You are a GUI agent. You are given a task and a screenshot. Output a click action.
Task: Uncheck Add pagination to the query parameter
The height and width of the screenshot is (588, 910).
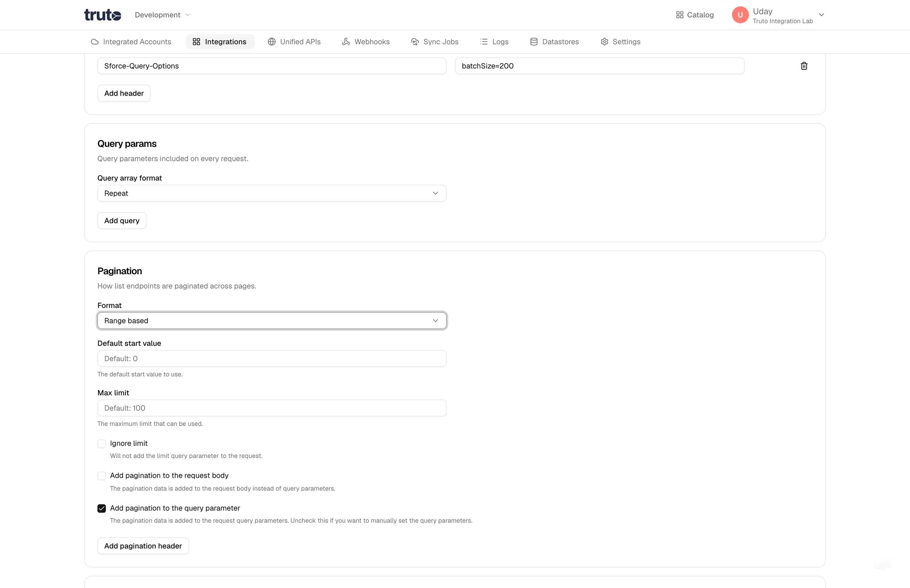[x=101, y=508]
